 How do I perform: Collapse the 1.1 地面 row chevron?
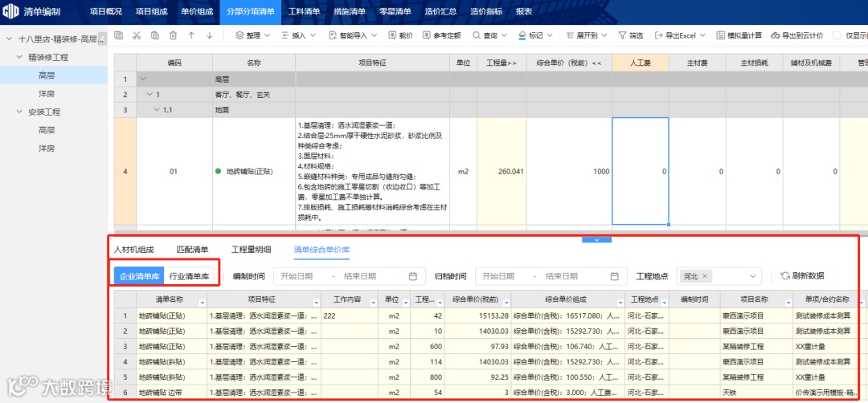pos(157,110)
